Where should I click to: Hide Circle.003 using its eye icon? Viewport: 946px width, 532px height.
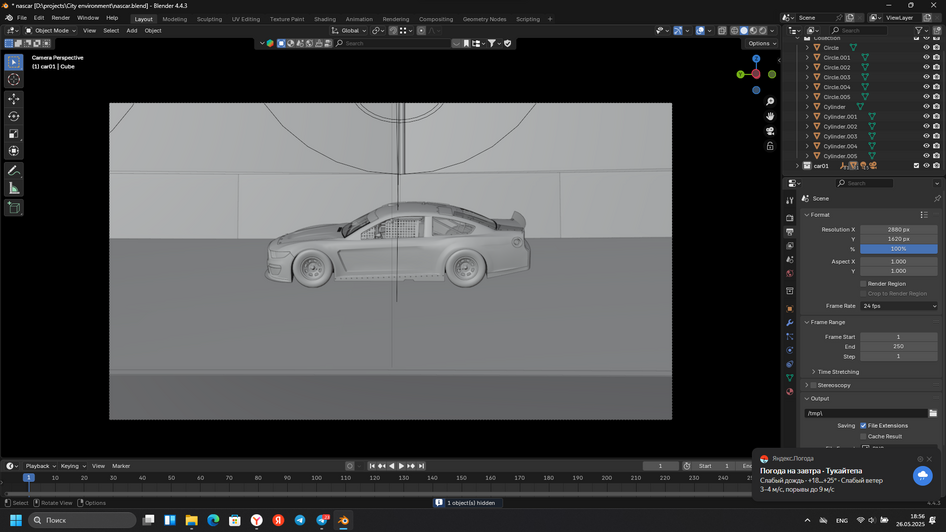point(926,77)
